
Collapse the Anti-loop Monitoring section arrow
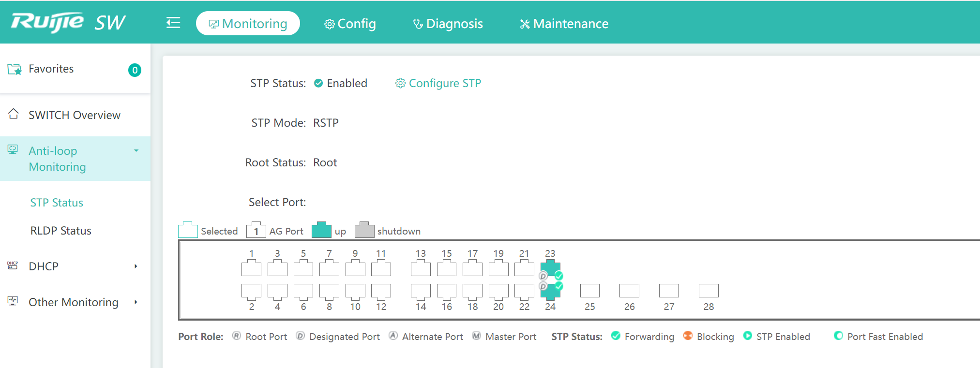tap(136, 151)
